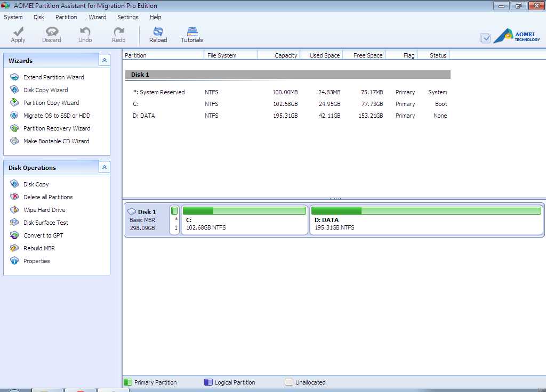
Task: Click the Disk Copy Wizard icon
Action: 14,89
